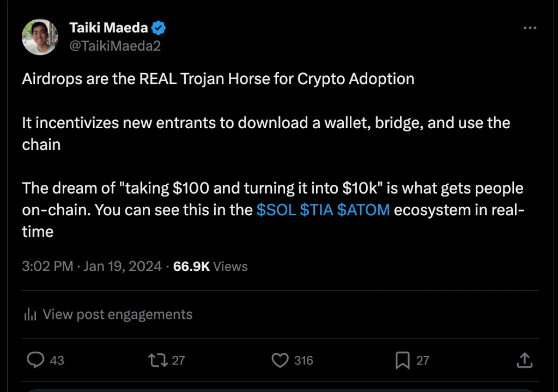Image resolution: width=558 pixels, height=392 pixels.
Task: Open the $TIA cashtag link
Action: 316,210
